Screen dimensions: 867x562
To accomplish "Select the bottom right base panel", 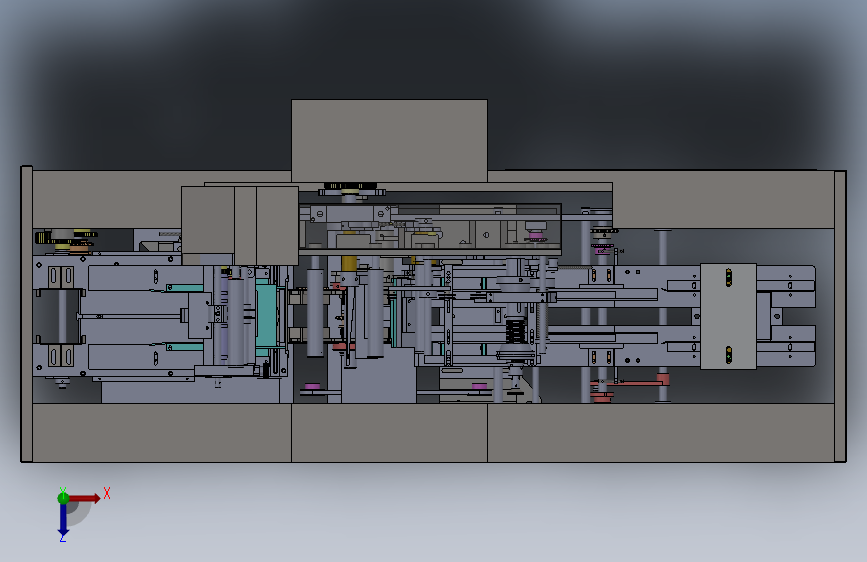I will (x=661, y=433).
